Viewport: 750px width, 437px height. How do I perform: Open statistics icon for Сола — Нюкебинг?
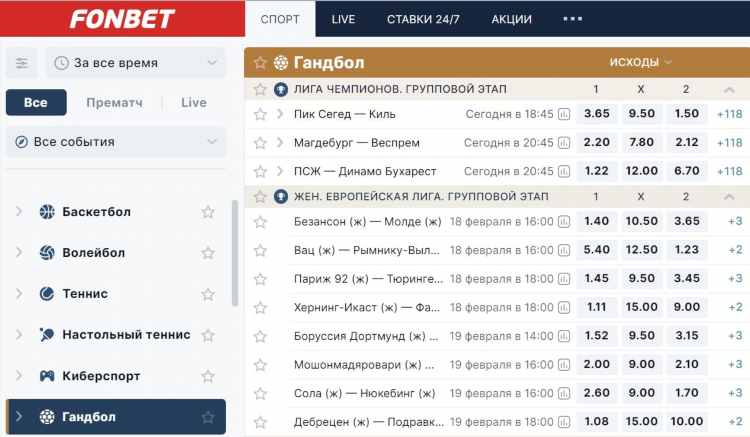[x=564, y=394]
